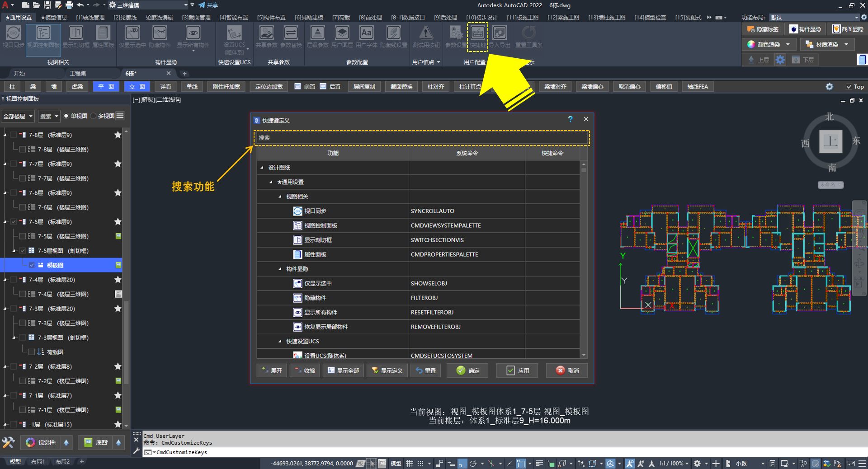Click the 用户字体 user font icon
868x469 pixels.
click(366, 37)
